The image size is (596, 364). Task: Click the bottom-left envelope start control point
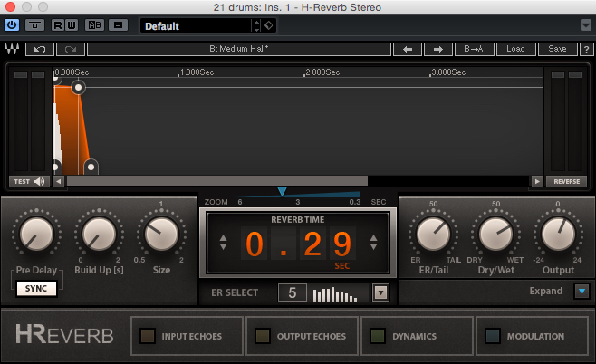click(56, 167)
